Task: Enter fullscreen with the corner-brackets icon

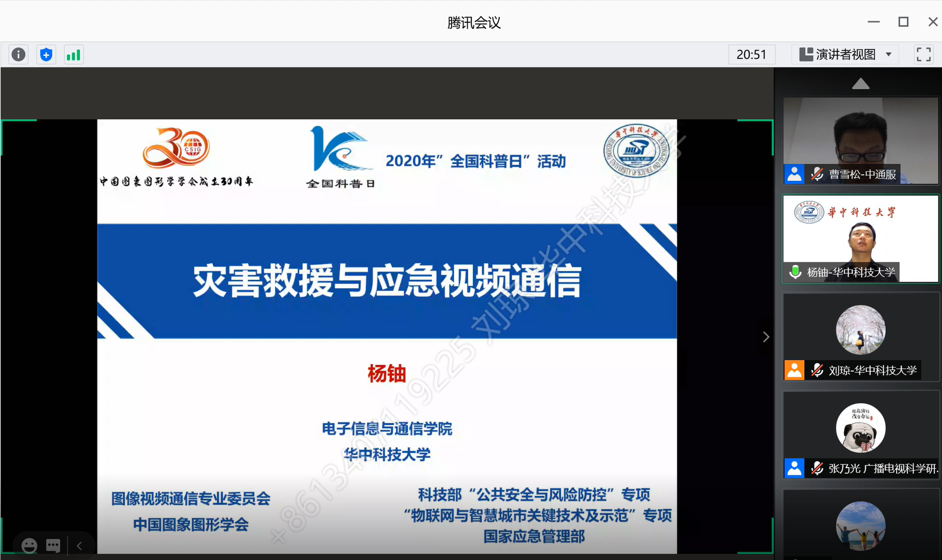Action: click(x=923, y=54)
